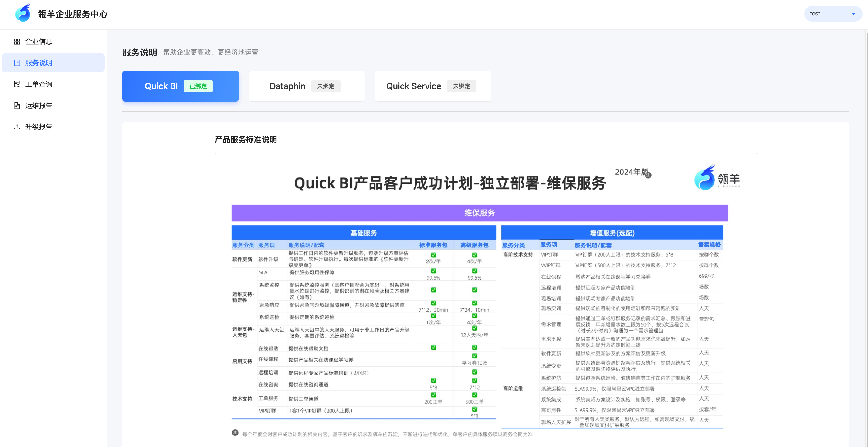Screen dimensions: 868x447
Task: Click the 升级报告 upload icon
Action: (17, 127)
